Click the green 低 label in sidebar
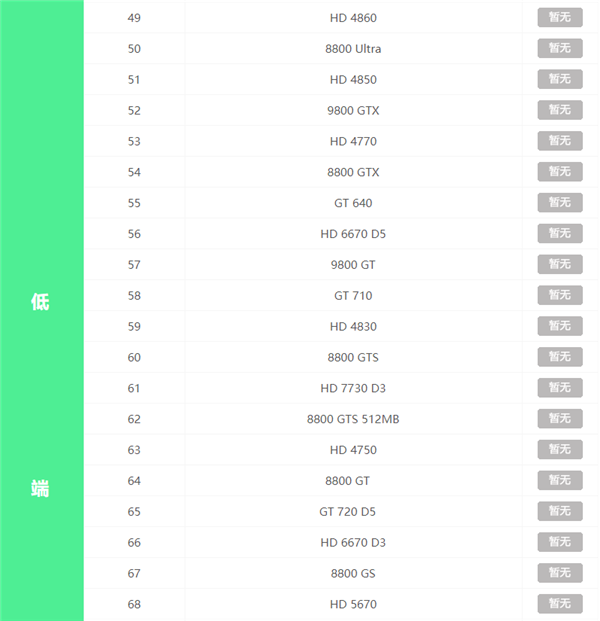The width and height of the screenshot is (600, 621). click(x=40, y=301)
